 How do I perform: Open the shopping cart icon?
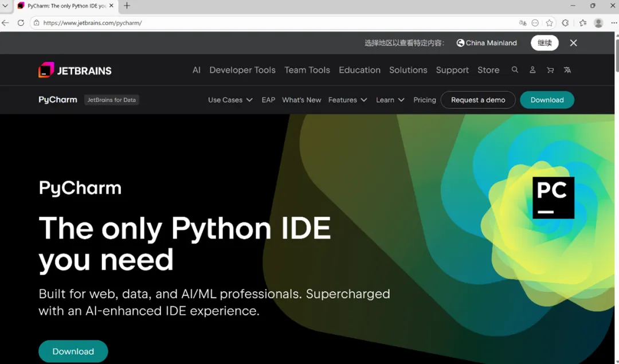point(550,70)
